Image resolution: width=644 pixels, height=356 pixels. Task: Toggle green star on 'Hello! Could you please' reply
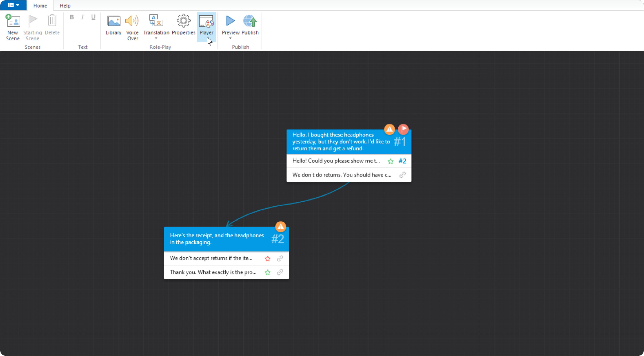pyautogui.click(x=391, y=161)
